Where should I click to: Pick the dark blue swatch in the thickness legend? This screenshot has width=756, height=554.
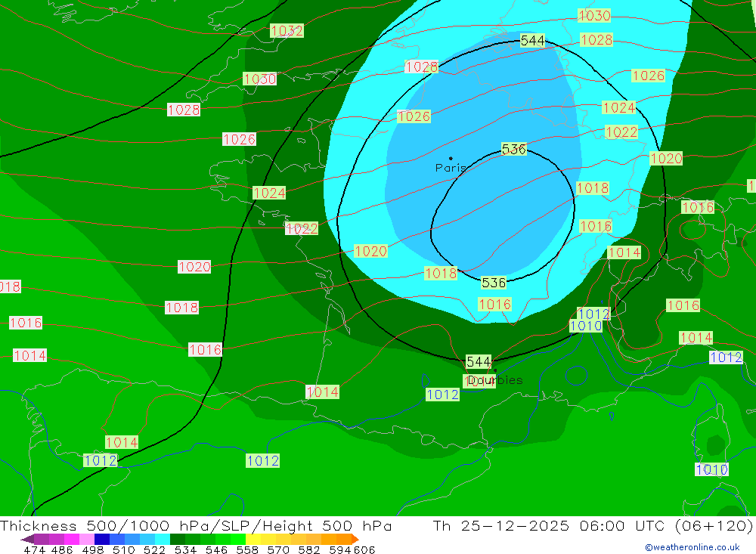pos(102,539)
